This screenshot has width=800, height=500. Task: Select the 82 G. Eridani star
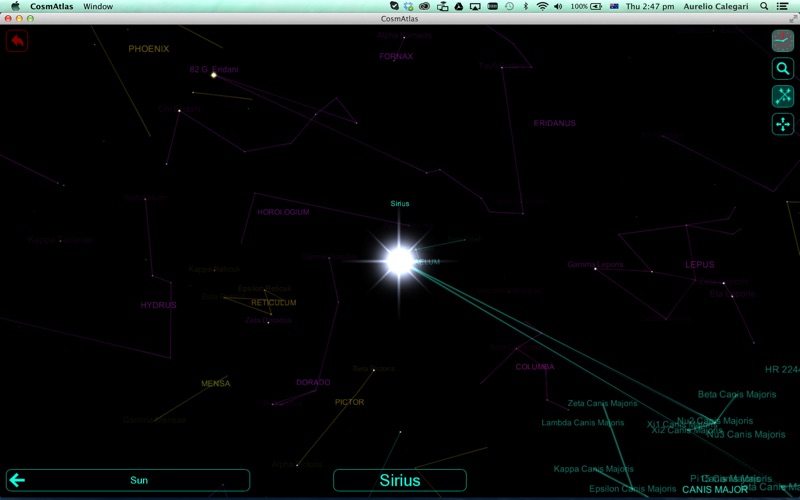(x=214, y=75)
